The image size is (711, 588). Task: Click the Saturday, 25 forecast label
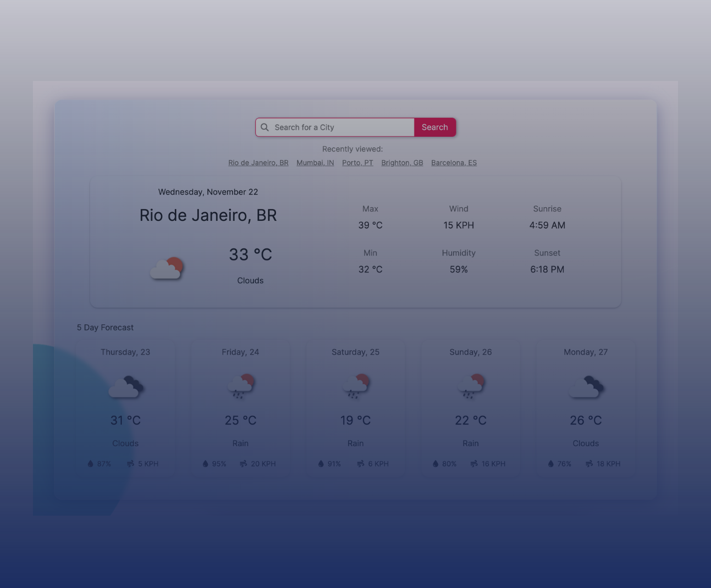[356, 352]
